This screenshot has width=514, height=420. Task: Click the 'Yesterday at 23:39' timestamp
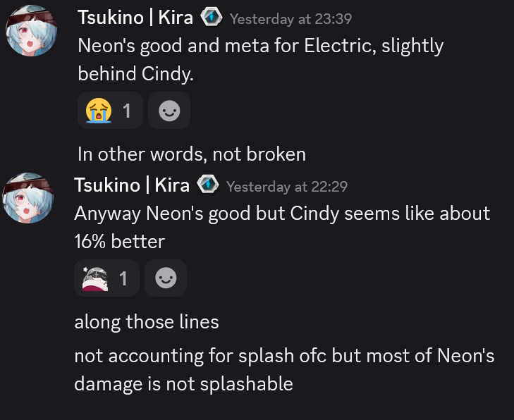[x=290, y=18]
